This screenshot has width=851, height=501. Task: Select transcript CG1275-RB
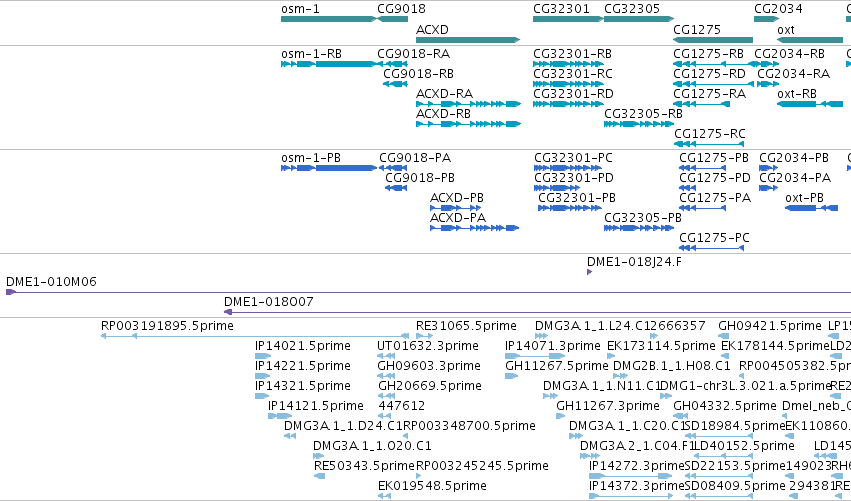716,64
